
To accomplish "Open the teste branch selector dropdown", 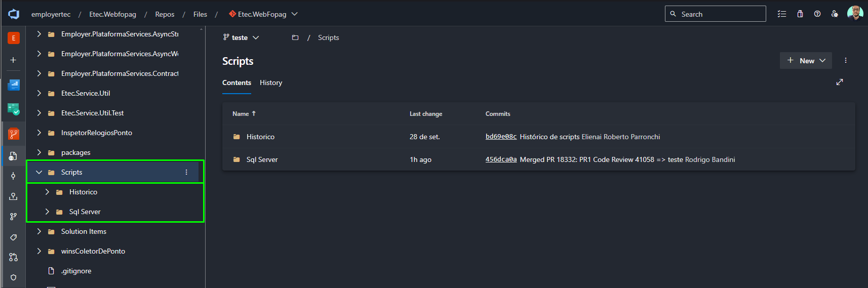I will tap(241, 37).
